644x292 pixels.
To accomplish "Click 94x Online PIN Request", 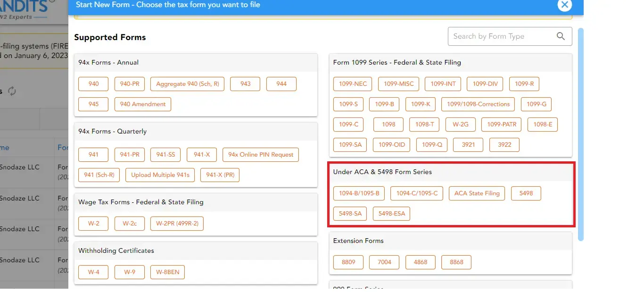I will click(x=261, y=155).
